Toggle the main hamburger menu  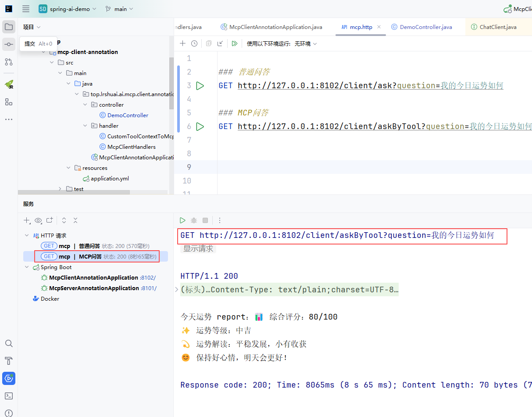click(x=26, y=9)
